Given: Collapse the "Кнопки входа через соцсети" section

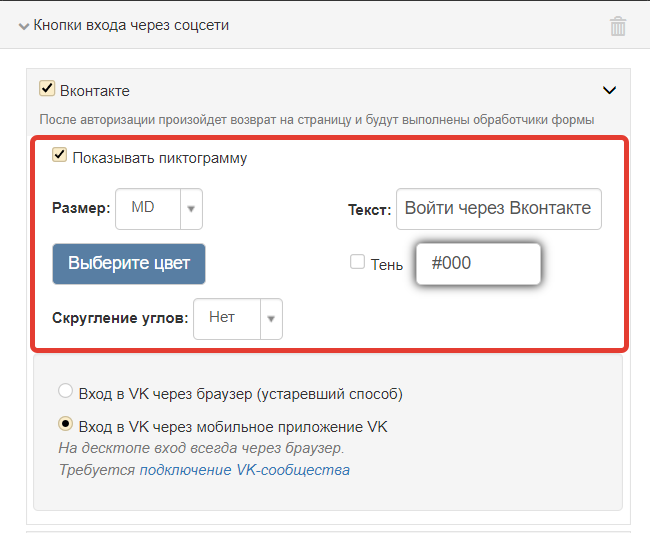Looking at the screenshot, I should [x=24, y=27].
